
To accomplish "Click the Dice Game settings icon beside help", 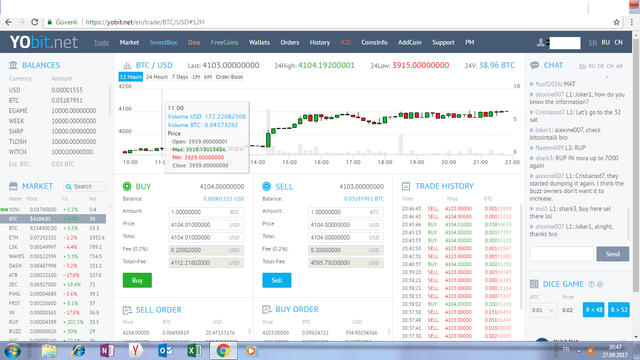I will click(x=600, y=284).
